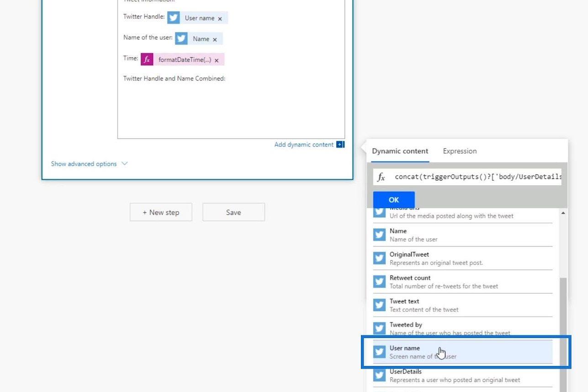Viewport: 588px width, 392px height.
Task: Click the concat expression input field
Action: 477,177
